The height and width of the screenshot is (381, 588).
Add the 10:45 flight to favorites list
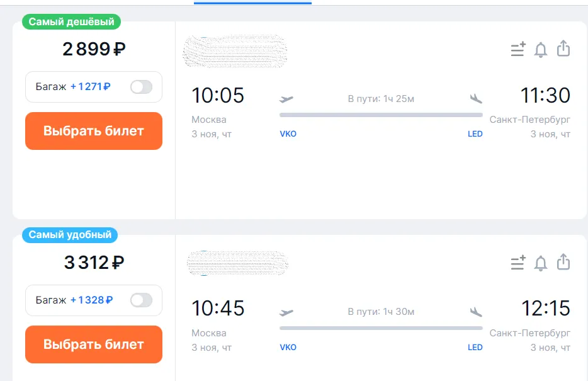[518, 263]
